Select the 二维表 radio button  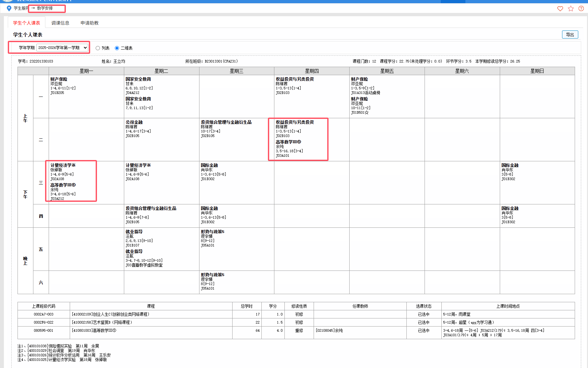(x=117, y=48)
